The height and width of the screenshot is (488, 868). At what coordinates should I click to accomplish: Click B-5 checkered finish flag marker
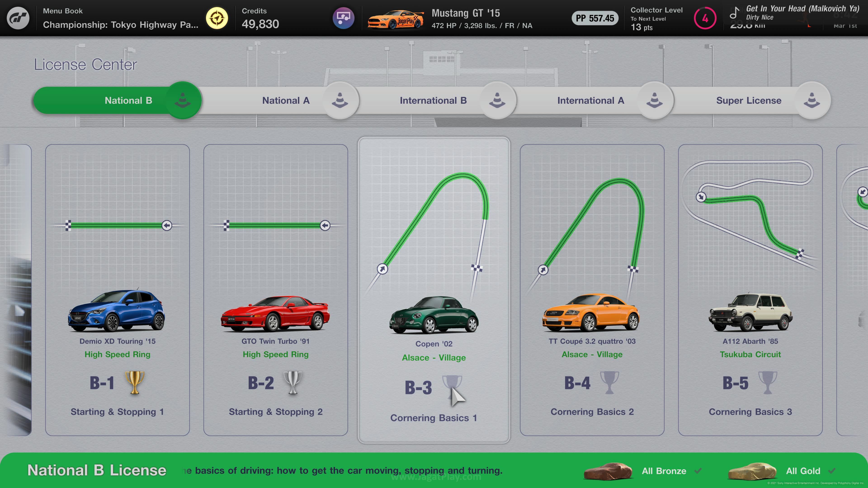pos(800,253)
